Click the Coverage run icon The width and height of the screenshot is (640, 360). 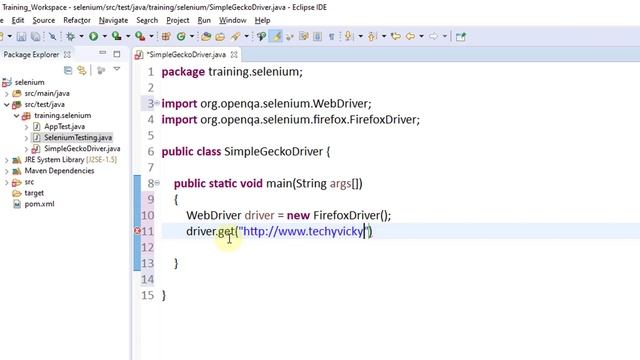[x=117, y=37]
